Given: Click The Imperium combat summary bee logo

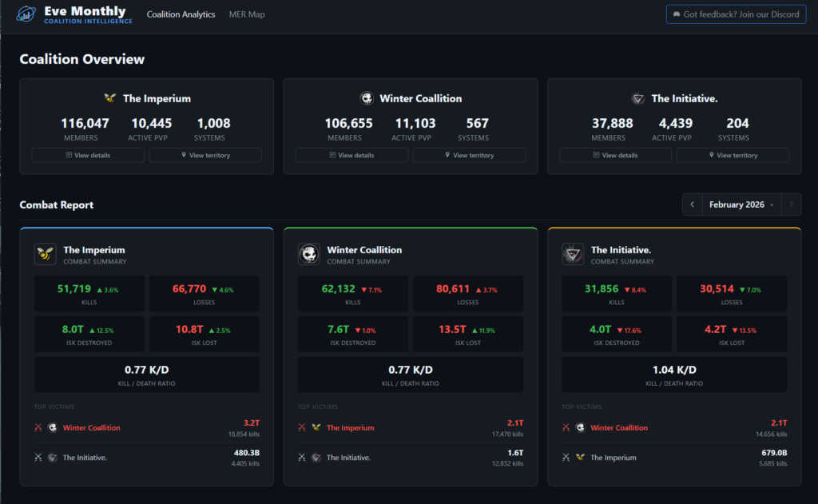Looking at the screenshot, I should (x=46, y=254).
